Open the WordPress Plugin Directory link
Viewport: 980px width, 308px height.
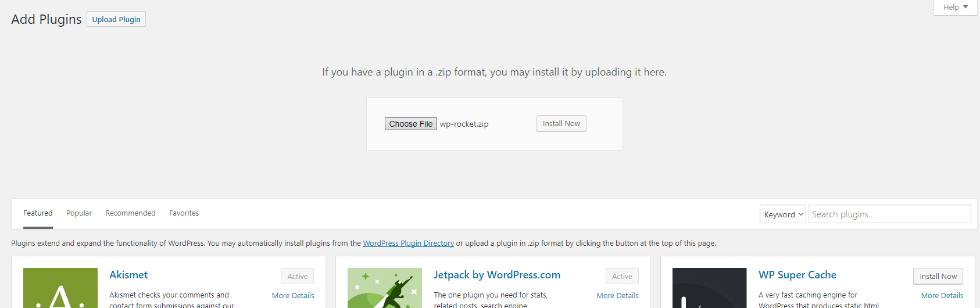pyautogui.click(x=408, y=243)
